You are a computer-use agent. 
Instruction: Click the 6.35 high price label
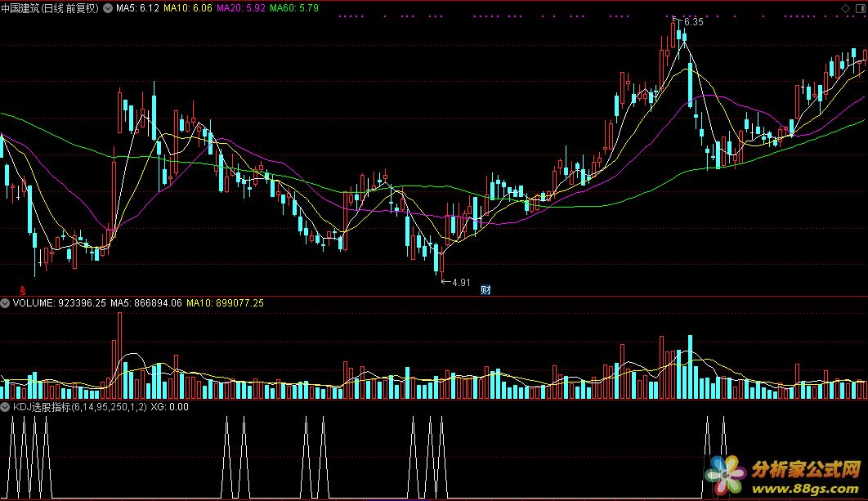coord(694,22)
